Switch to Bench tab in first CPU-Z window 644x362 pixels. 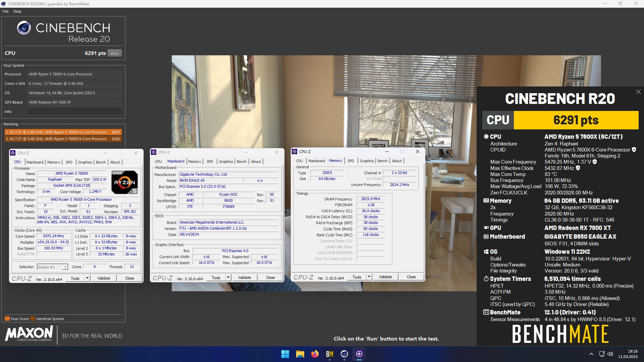tap(101, 162)
